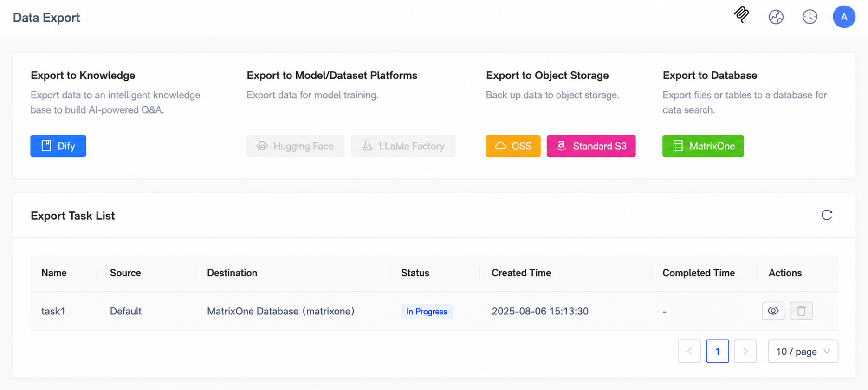View task1 details with eye icon
Image resolution: width=868 pixels, height=390 pixels.
(x=773, y=311)
